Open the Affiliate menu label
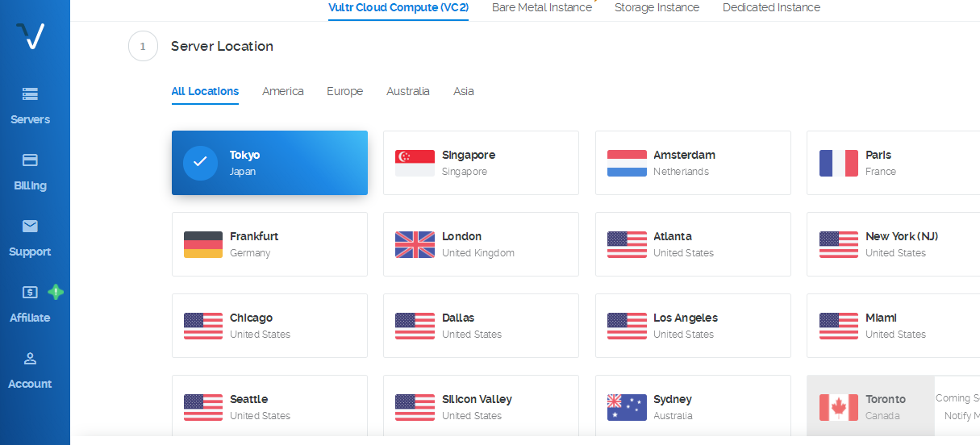980x445 pixels. click(x=30, y=318)
